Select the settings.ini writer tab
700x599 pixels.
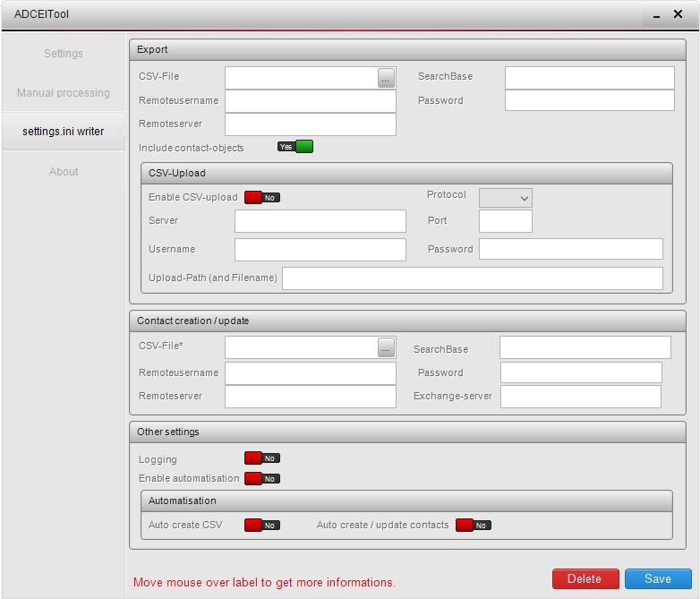64,132
